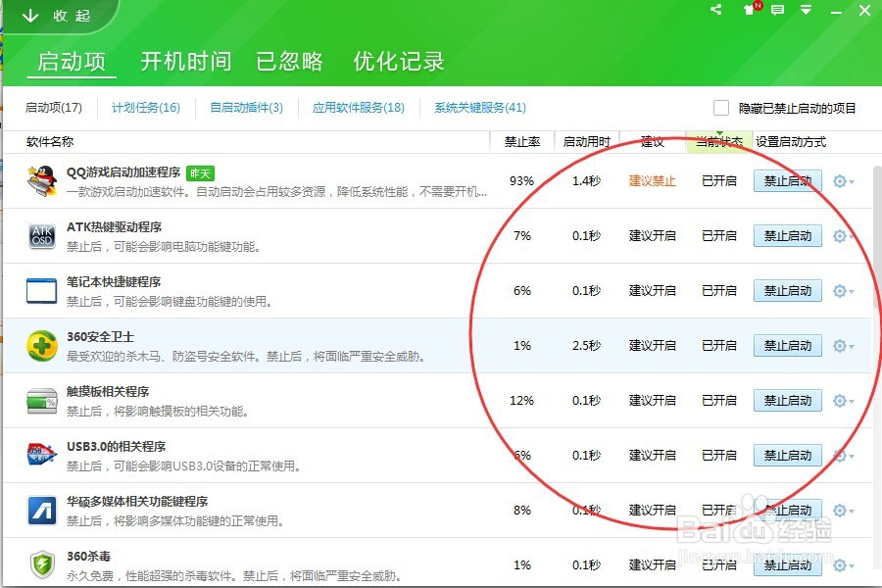882x588 pixels.
Task: Select the 12% disable rate value
Action: [521, 401]
